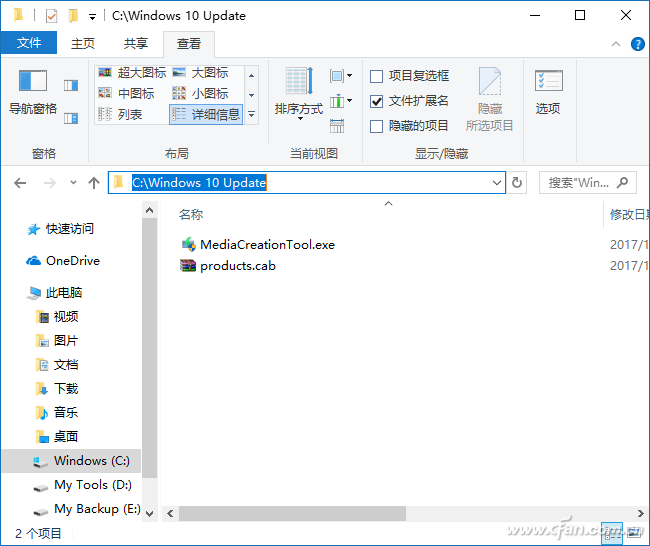The height and width of the screenshot is (546, 650).
Task: Refresh the current folder
Action: [x=517, y=182]
